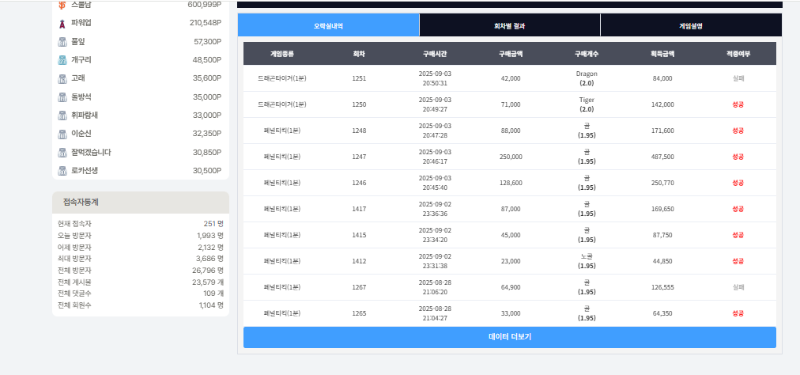Click the 구매개수 column header

click(x=587, y=54)
